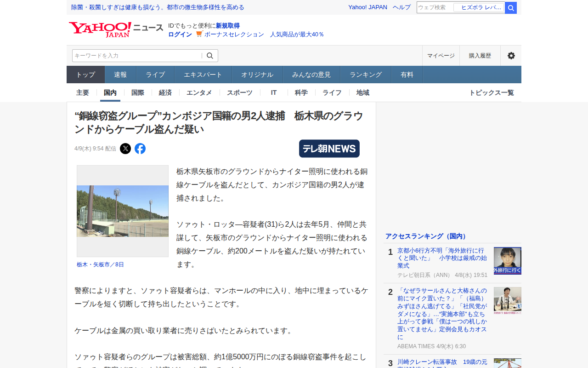The height and width of the screenshot is (368, 588).
Task: Go to the スポーツ category
Action: pos(240,92)
